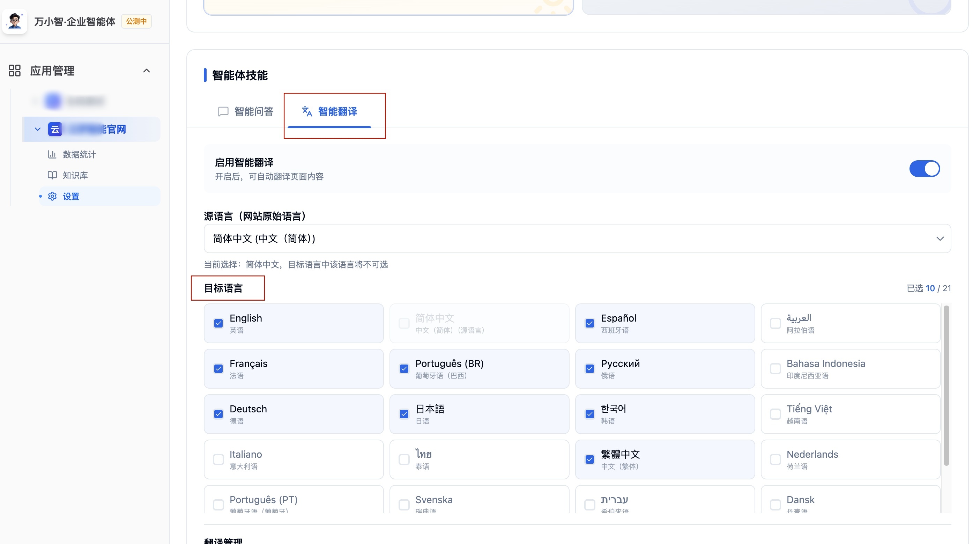The image size is (980, 544).
Task: Click the 设置 gear icon
Action: (52, 197)
